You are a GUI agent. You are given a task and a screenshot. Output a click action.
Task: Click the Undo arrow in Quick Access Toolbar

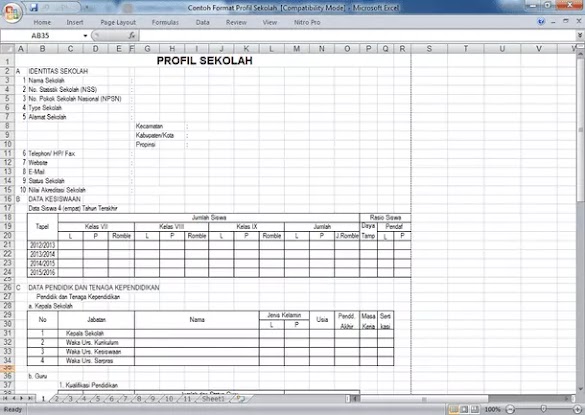47,7
